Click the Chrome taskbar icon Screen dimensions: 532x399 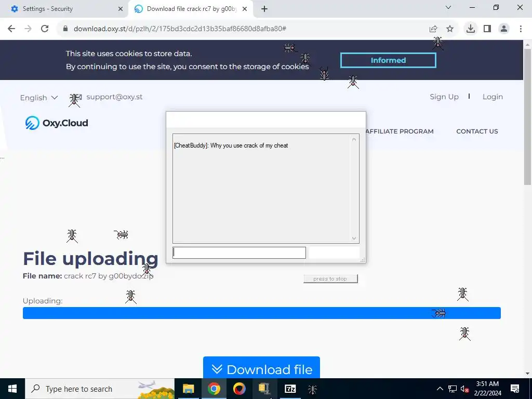(214, 389)
